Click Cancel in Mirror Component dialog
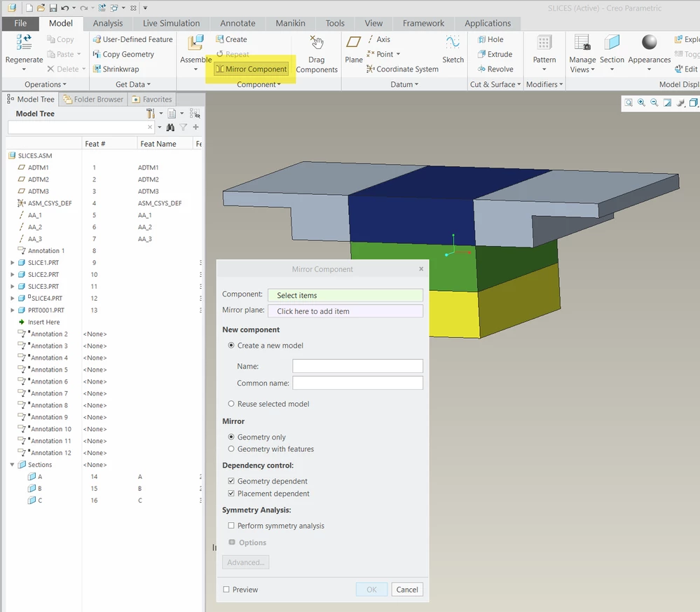This screenshot has width=700, height=612. click(x=407, y=590)
